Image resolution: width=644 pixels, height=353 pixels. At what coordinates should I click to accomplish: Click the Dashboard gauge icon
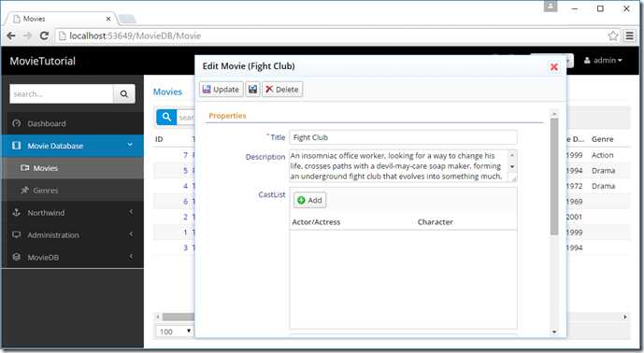click(x=17, y=123)
